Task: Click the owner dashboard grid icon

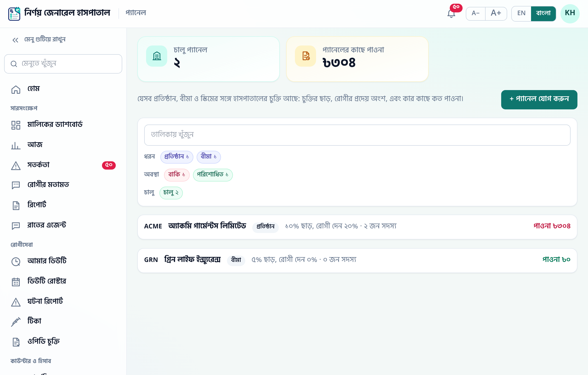Action: tap(16, 125)
